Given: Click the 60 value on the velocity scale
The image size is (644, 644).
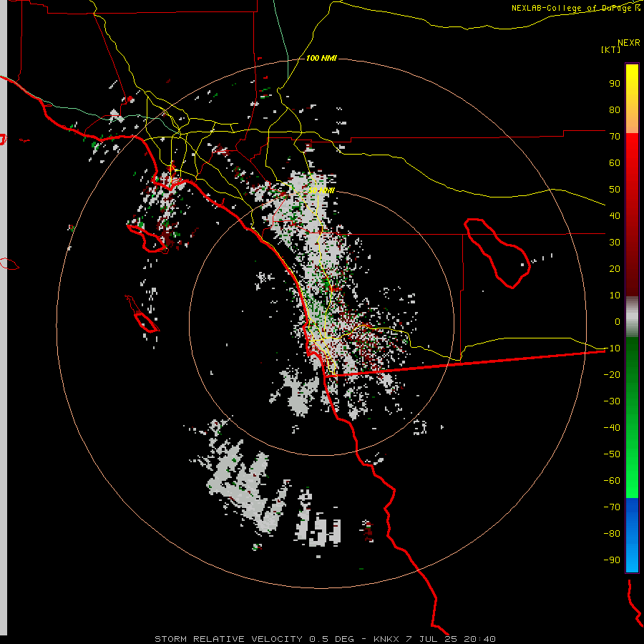Looking at the screenshot, I should click(x=615, y=163).
